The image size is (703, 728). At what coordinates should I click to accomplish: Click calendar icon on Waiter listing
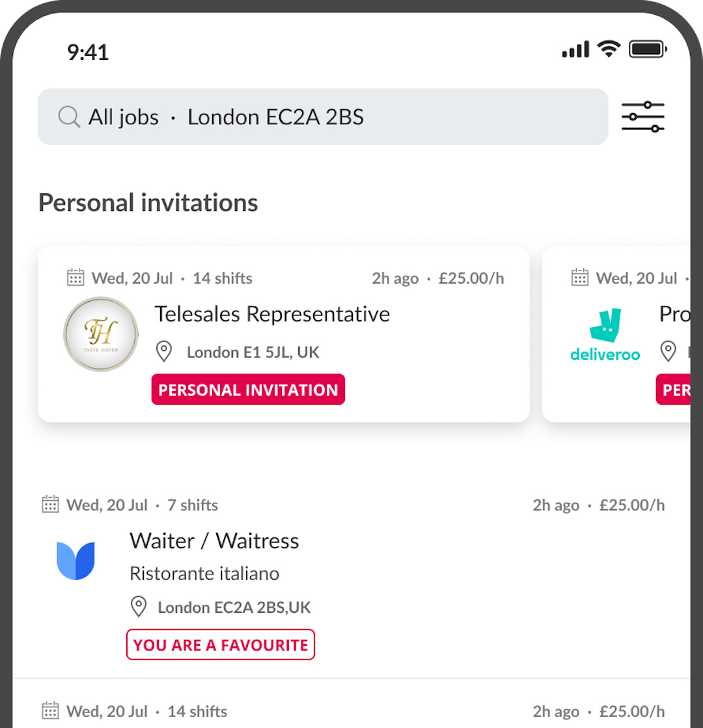(x=50, y=505)
